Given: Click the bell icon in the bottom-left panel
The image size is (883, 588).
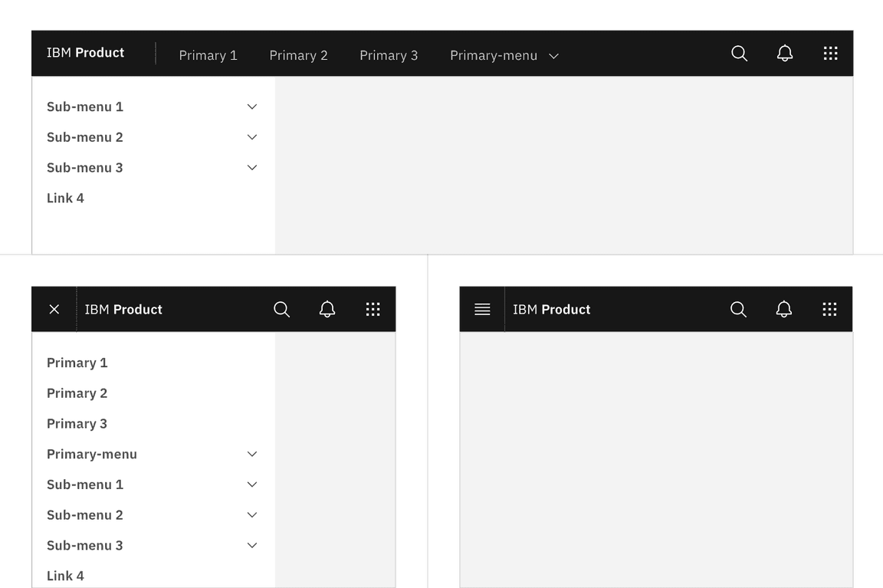Looking at the screenshot, I should [327, 309].
